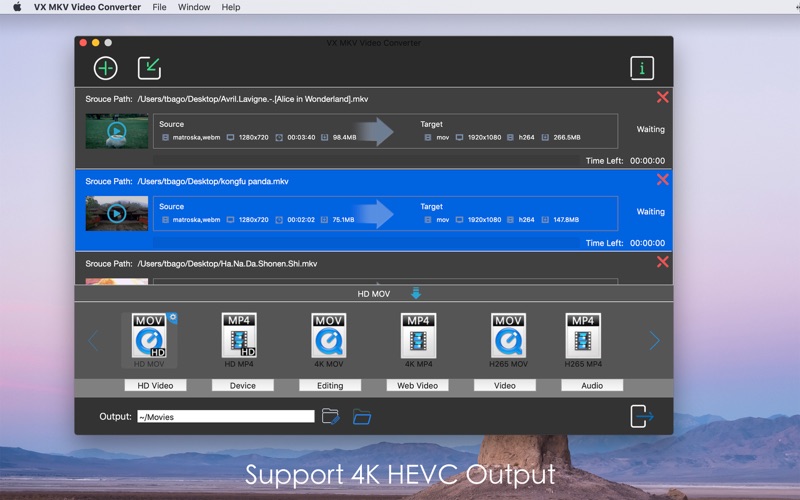Screen dimensions: 800x500
Task: Open the info icon in the toolbar
Action: pyautogui.click(x=642, y=68)
